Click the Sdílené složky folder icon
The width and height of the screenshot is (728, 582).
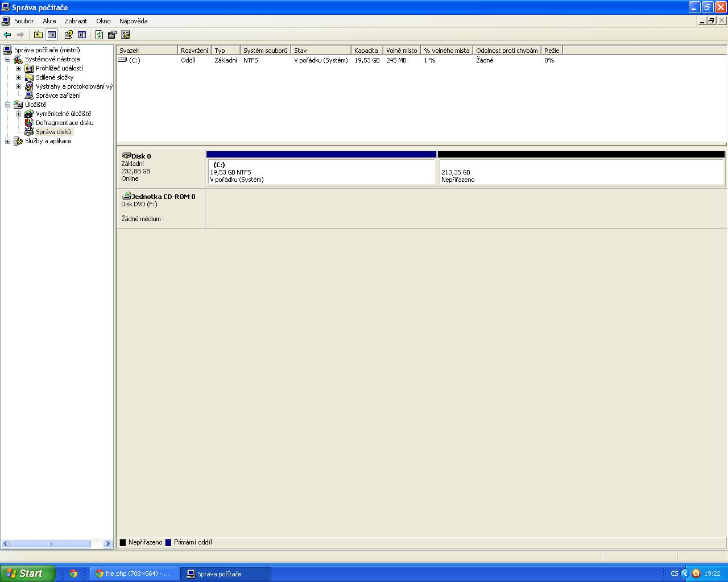click(29, 77)
